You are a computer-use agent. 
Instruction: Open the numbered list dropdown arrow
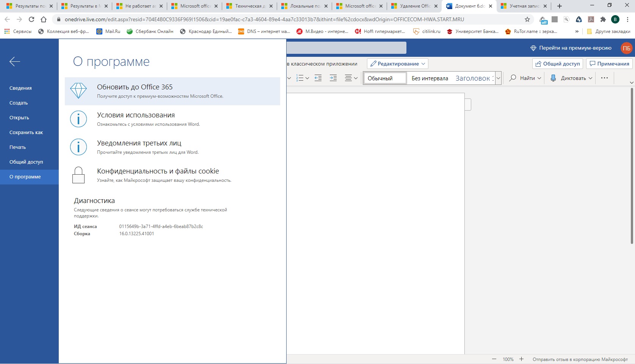tap(307, 78)
